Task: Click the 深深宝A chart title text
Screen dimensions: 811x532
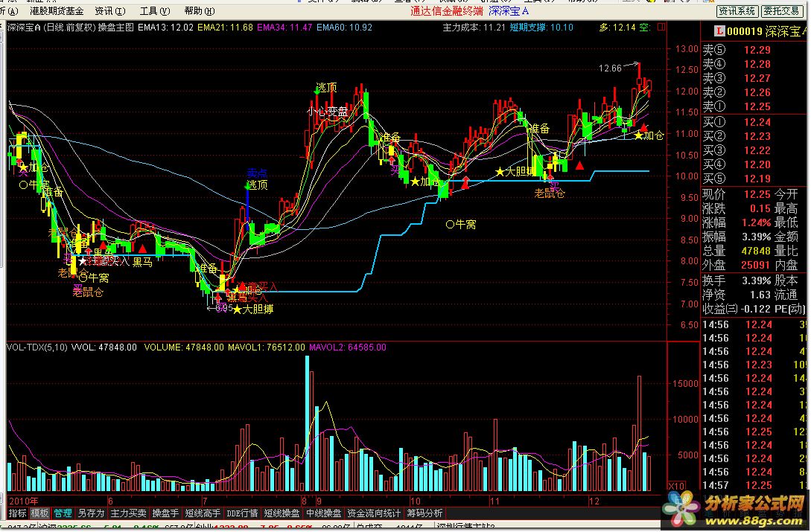Action: pyautogui.click(x=24, y=28)
